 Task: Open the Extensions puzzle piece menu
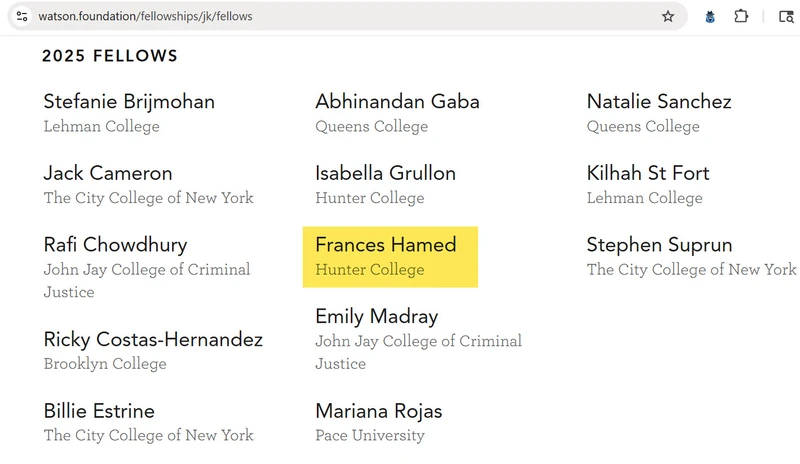741,16
